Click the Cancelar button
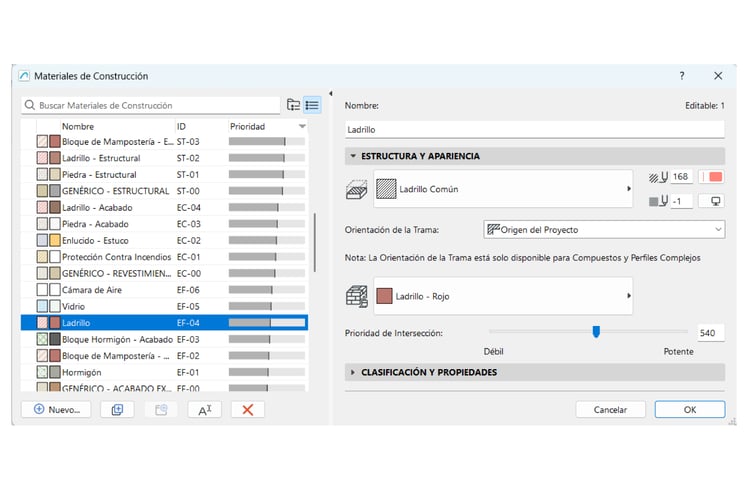This screenshot has height=500, width=750. 610,410
